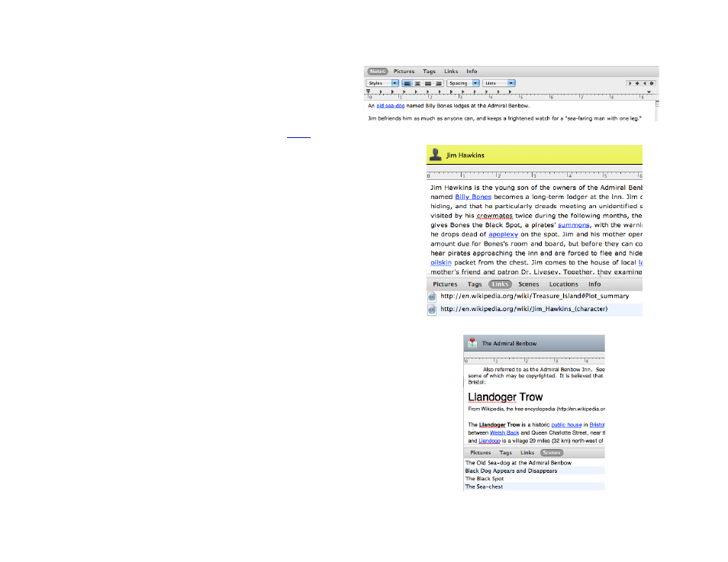Open Links tab in the scene notes panel

coord(451,72)
